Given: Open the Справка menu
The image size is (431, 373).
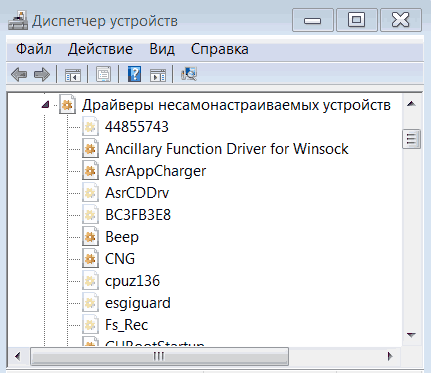Looking at the screenshot, I should (220, 49).
